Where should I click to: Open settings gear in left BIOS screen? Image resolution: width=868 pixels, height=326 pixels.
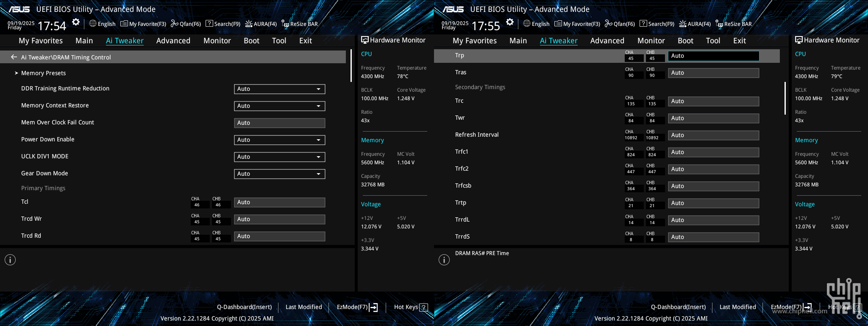click(76, 22)
